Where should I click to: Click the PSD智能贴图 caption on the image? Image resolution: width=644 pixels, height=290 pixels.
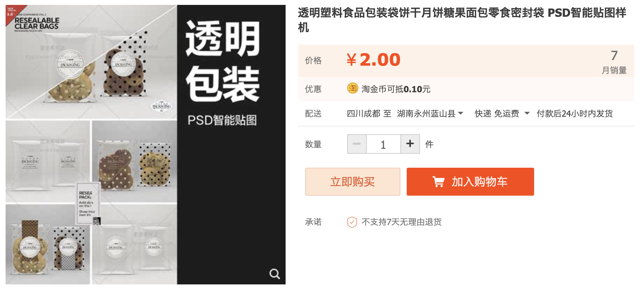click(x=222, y=120)
